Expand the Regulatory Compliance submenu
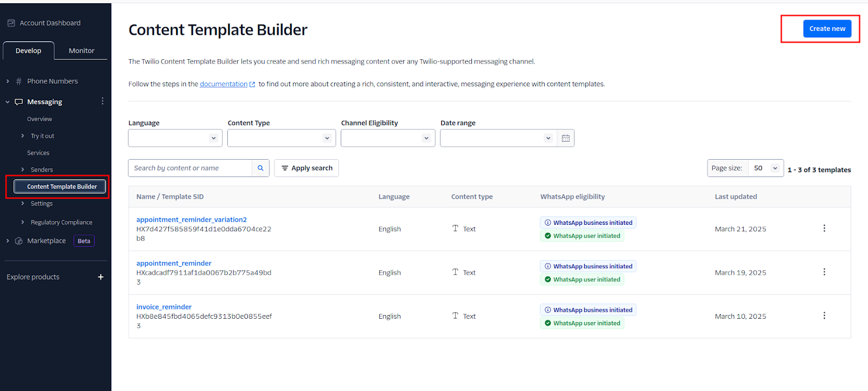This screenshot has height=391, width=868. click(22, 222)
